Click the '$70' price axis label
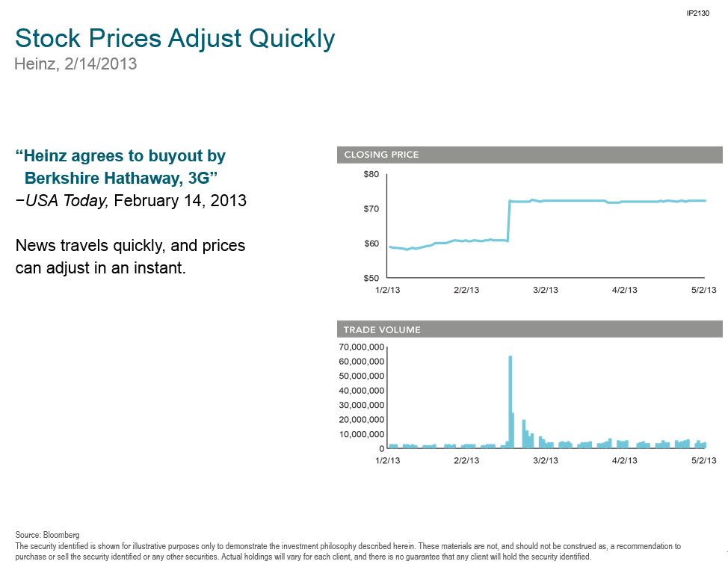728x573 pixels. tap(371, 208)
